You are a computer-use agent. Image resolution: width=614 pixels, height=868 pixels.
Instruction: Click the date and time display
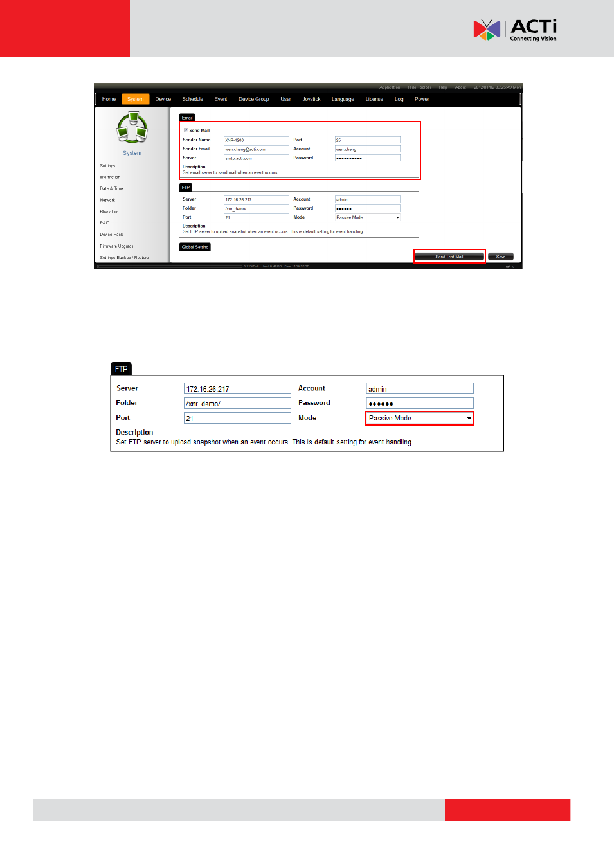click(x=497, y=87)
